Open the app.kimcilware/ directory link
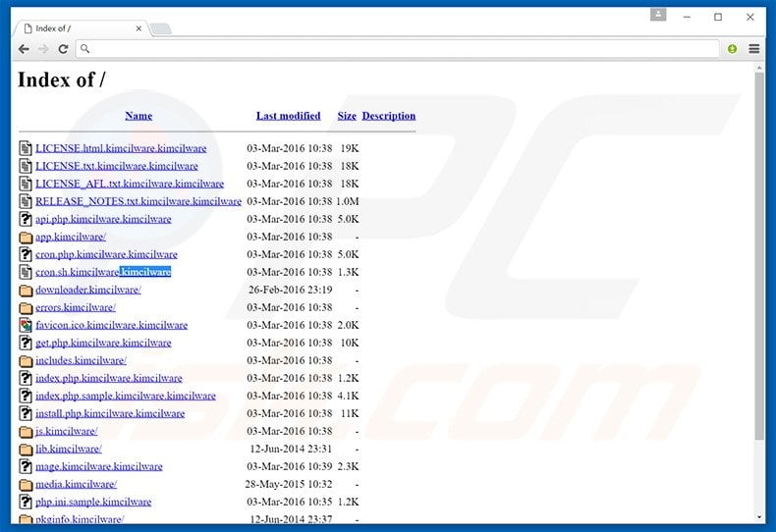This screenshot has width=776, height=532. 71,237
